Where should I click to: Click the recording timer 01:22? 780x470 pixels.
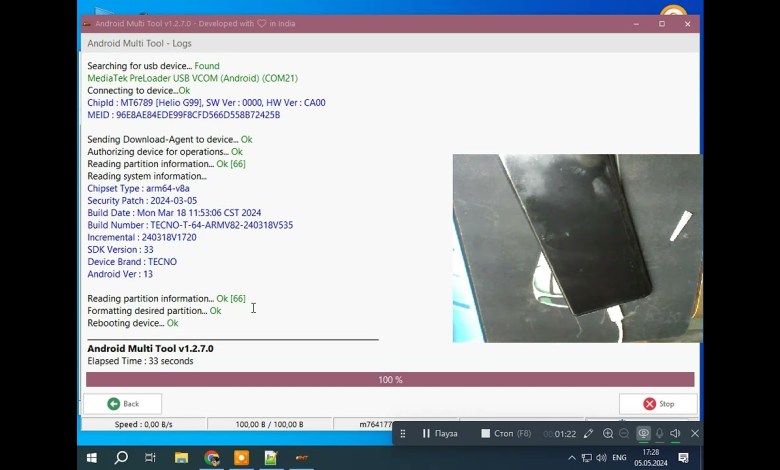coord(560,434)
